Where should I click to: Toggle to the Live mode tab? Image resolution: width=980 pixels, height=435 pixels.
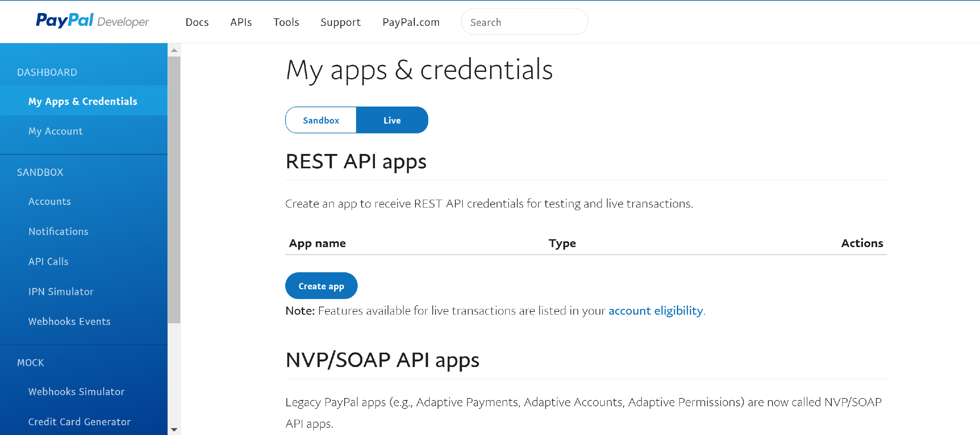pyautogui.click(x=391, y=120)
